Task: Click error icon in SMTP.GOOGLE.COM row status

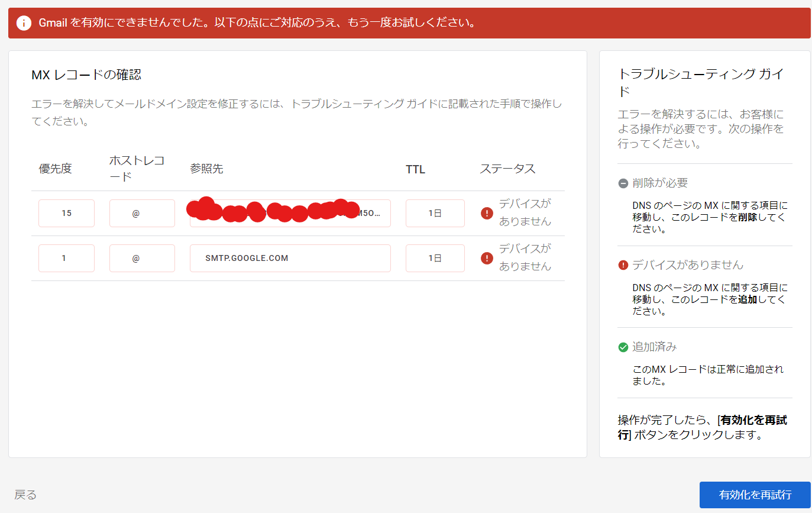Action: pos(487,258)
